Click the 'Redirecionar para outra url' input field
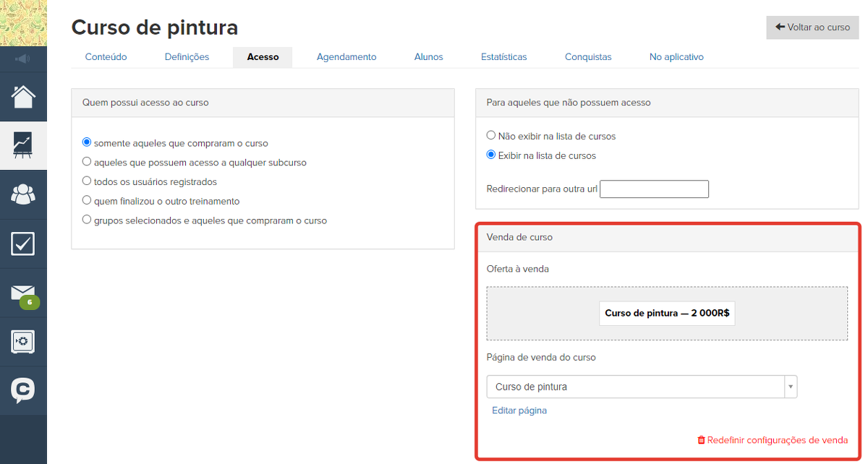Viewport: 868px width, 464px height. [x=654, y=189]
